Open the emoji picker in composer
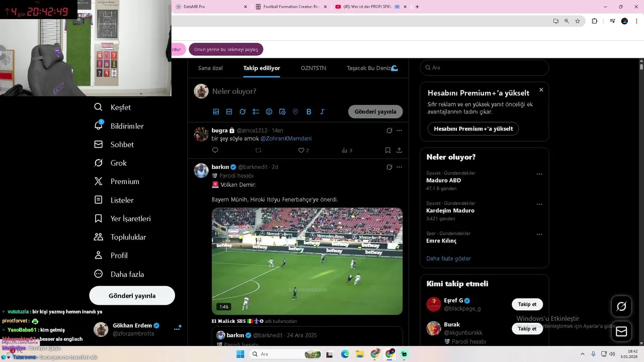The height and width of the screenshot is (362, 644). tap(269, 112)
